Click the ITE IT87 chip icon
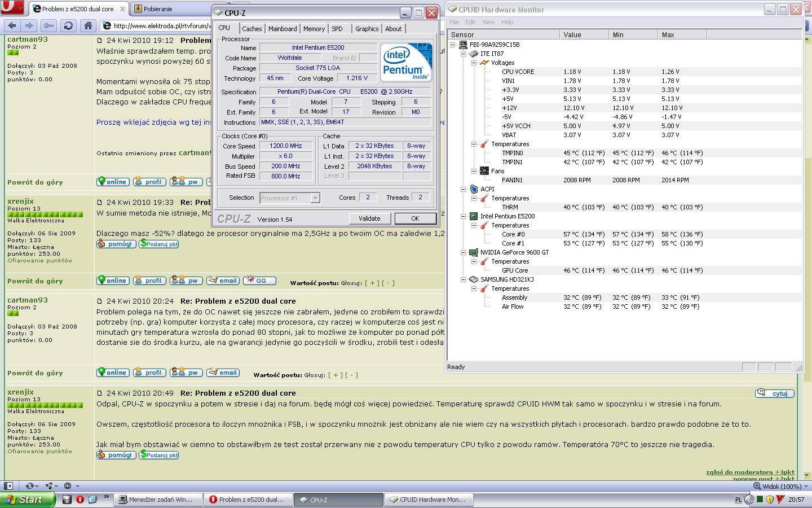The height and width of the screenshot is (508, 812). pos(474,54)
